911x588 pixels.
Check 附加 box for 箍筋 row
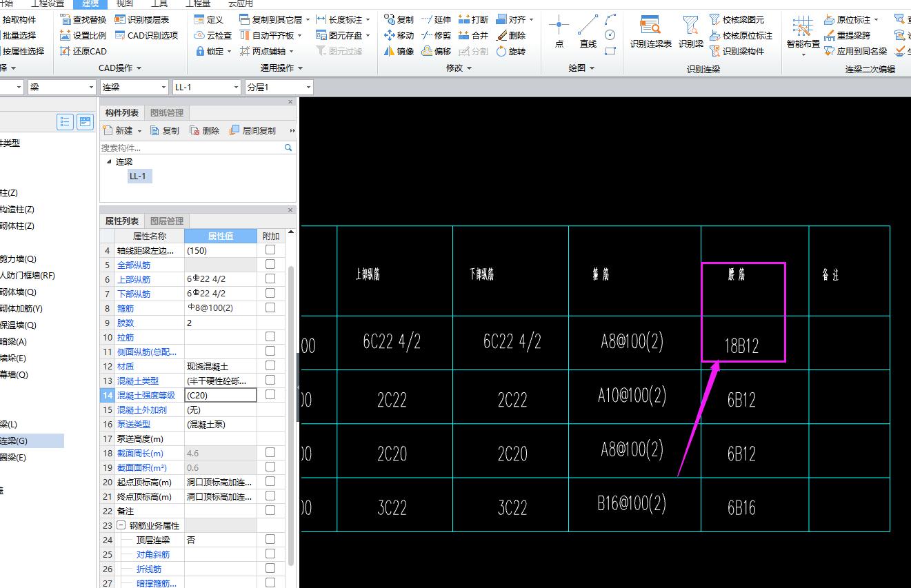[x=270, y=307]
